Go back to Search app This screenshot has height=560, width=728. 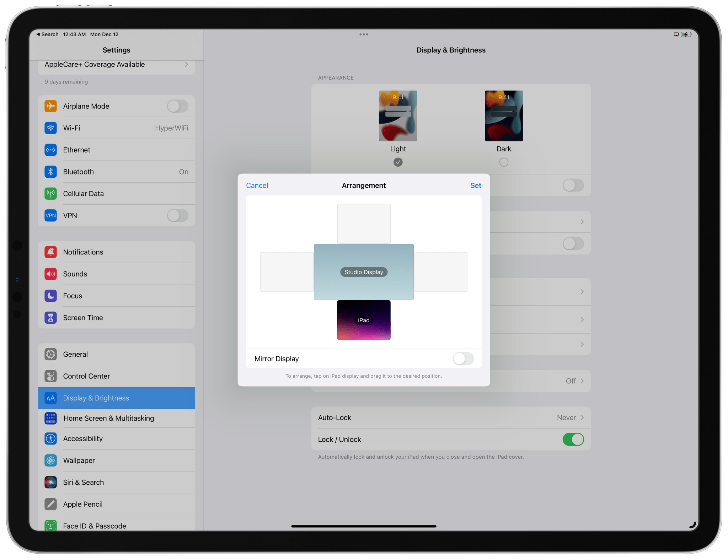[x=47, y=34]
